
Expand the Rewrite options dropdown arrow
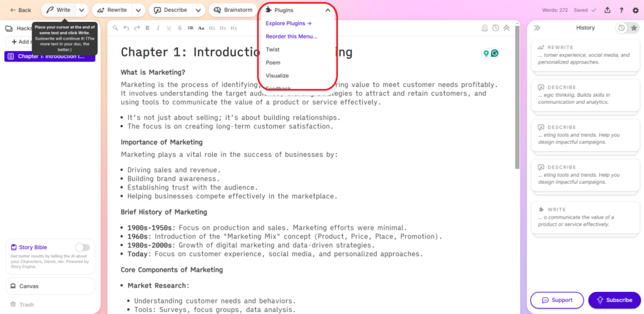coord(139,10)
